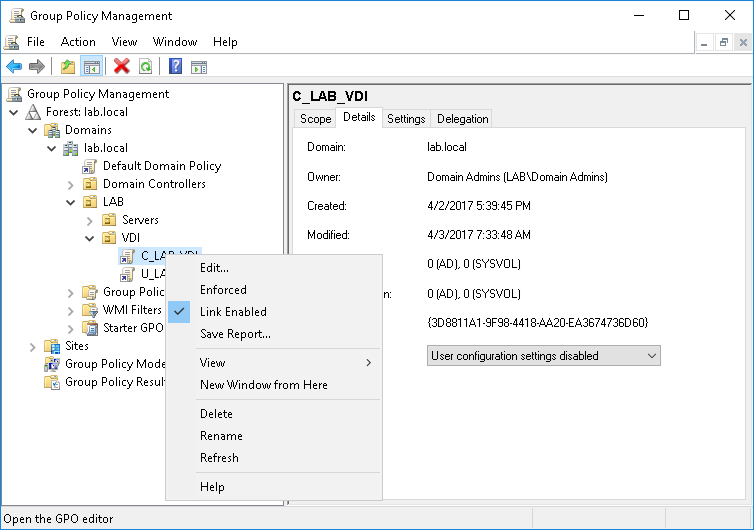The width and height of the screenshot is (754, 530).
Task: Open the GPO Status dropdown
Action: (543, 356)
